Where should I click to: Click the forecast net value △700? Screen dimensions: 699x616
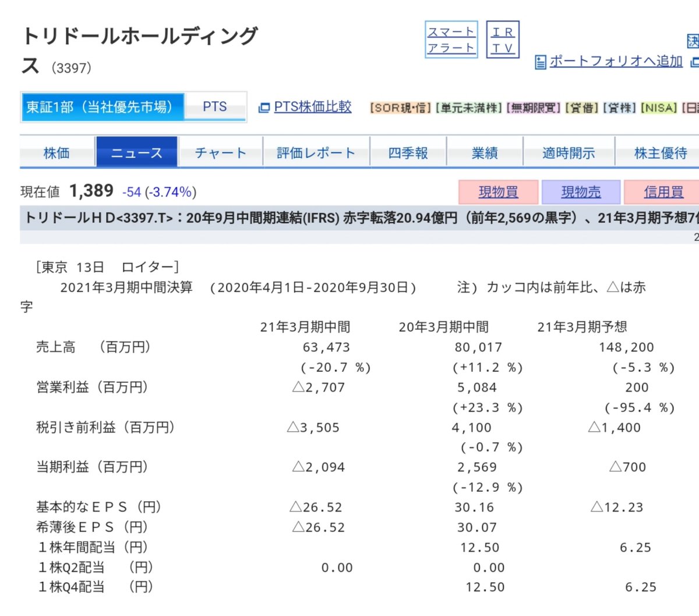click(627, 467)
